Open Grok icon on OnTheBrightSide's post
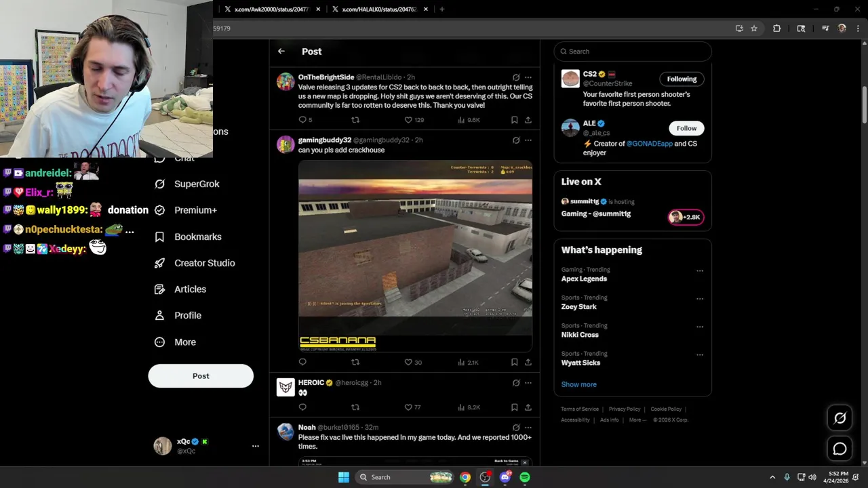The height and width of the screenshot is (488, 868). (x=516, y=77)
